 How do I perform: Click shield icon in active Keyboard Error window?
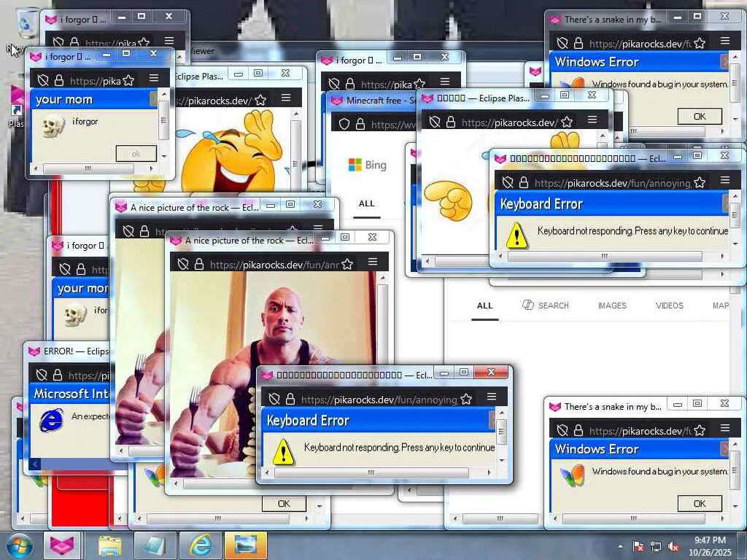pyautogui.click(x=274, y=399)
